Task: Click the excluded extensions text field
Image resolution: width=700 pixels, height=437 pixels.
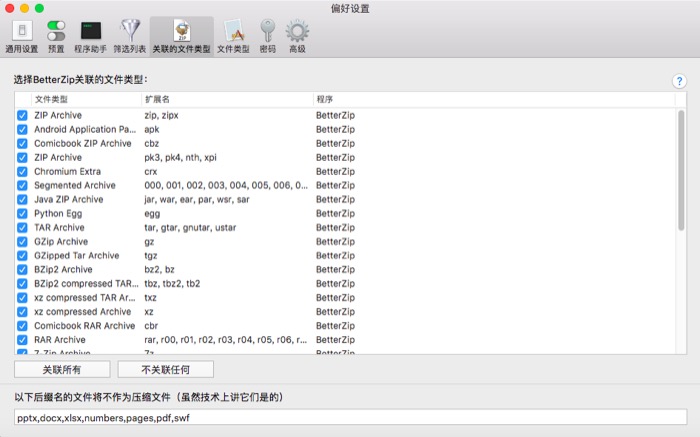Action: 350,417
